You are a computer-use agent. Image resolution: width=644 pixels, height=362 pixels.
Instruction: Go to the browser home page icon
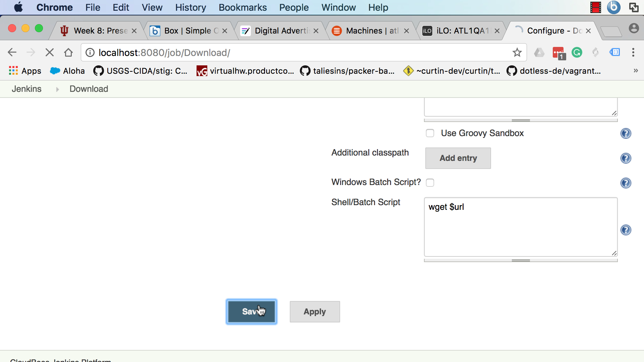point(68,53)
